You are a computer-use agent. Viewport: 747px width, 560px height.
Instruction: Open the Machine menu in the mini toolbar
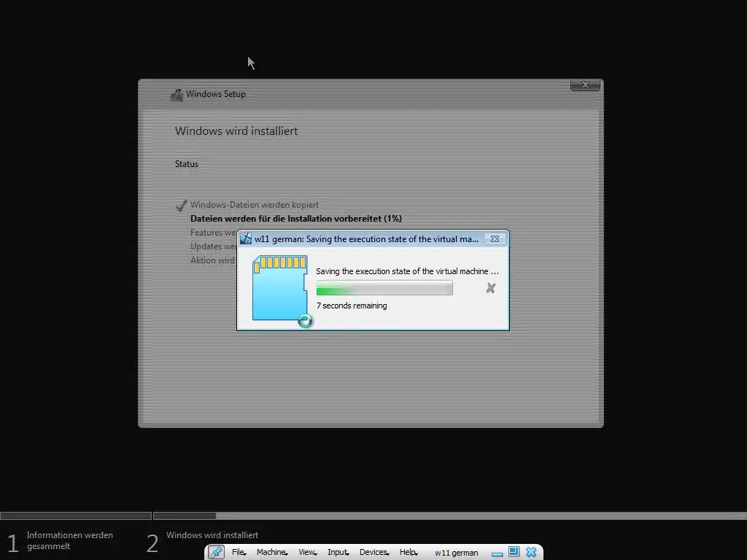272,553
